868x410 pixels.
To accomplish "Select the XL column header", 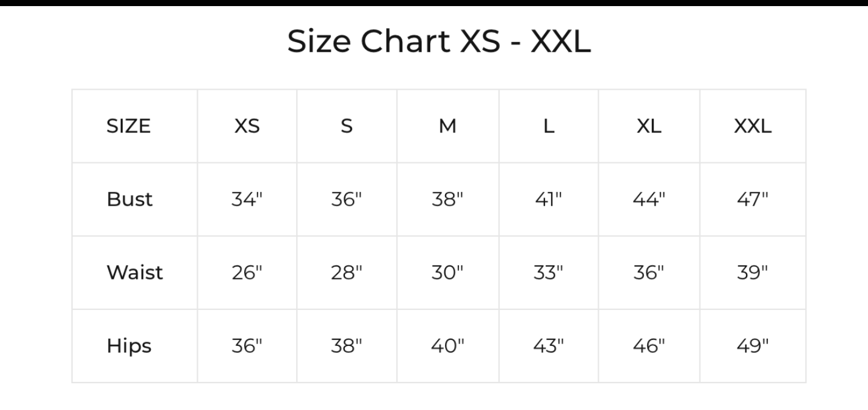I will click(649, 126).
